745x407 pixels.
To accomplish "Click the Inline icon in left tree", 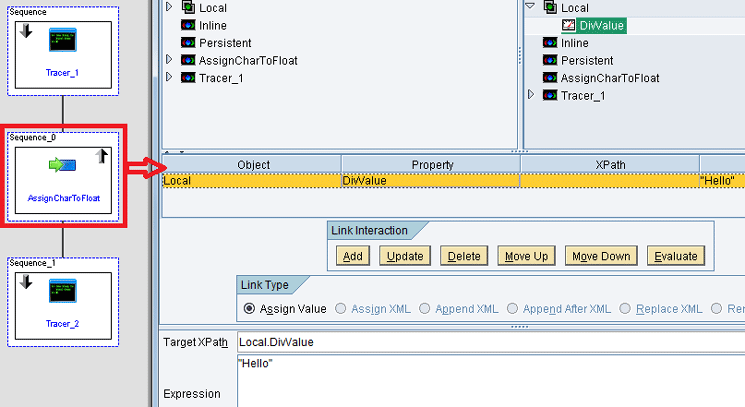I will 188,25.
